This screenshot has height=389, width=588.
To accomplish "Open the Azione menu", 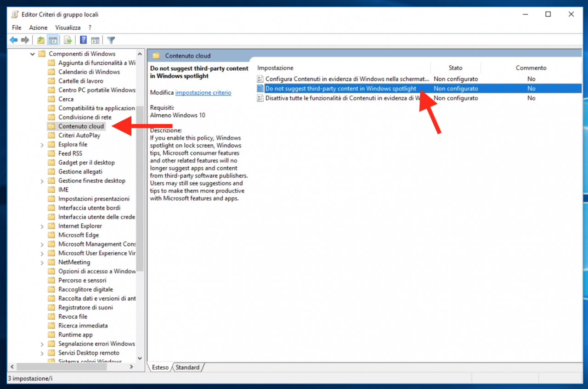I will [38, 28].
